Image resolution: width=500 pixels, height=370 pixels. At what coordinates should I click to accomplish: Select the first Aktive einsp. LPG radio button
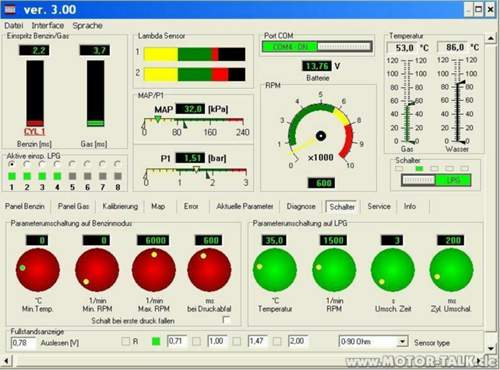pos(12,164)
